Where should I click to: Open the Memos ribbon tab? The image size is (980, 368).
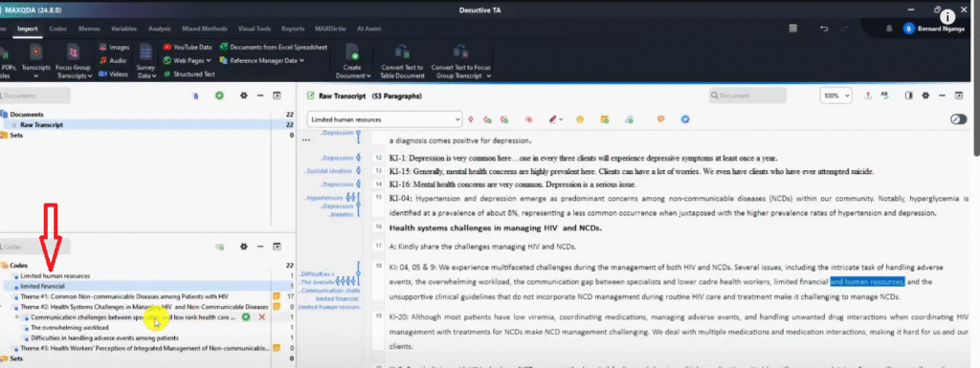click(x=88, y=29)
